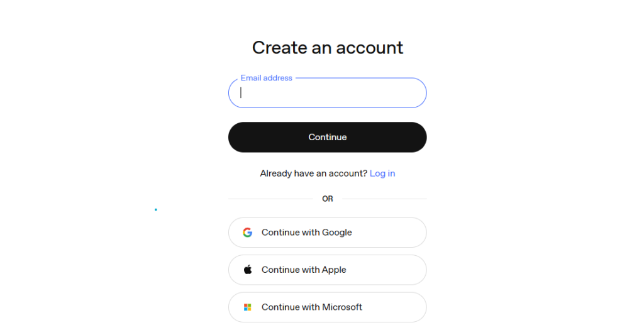Click the divider line left of OR

click(270, 199)
